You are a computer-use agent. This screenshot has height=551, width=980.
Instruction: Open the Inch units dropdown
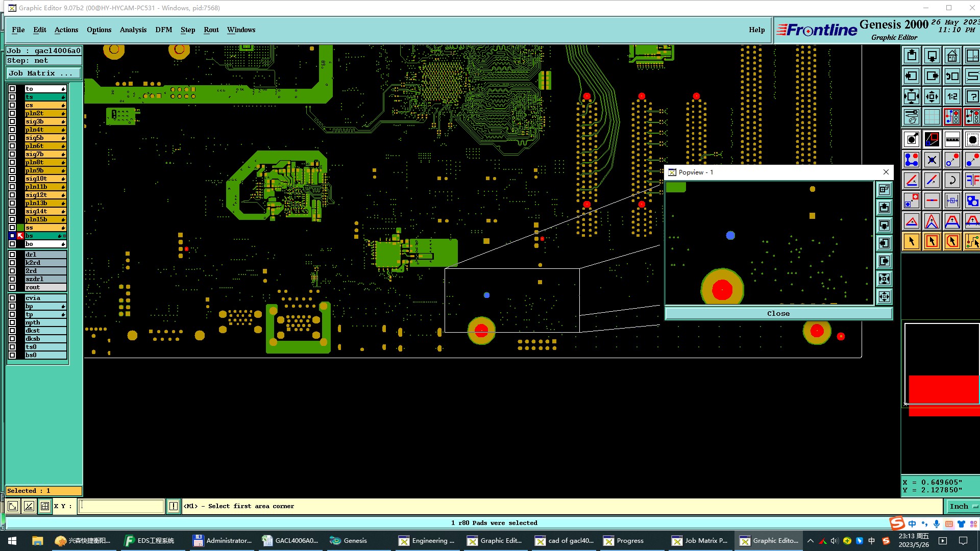[963, 506]
